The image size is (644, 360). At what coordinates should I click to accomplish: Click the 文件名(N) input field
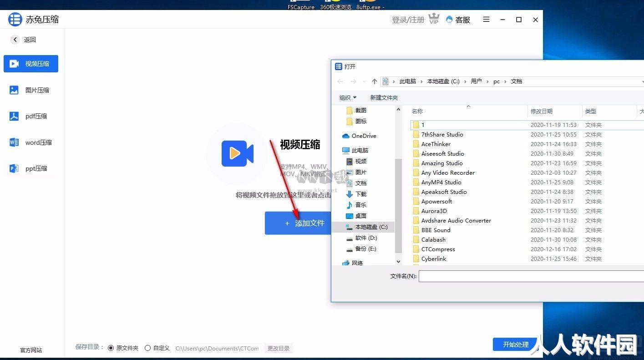531,276
